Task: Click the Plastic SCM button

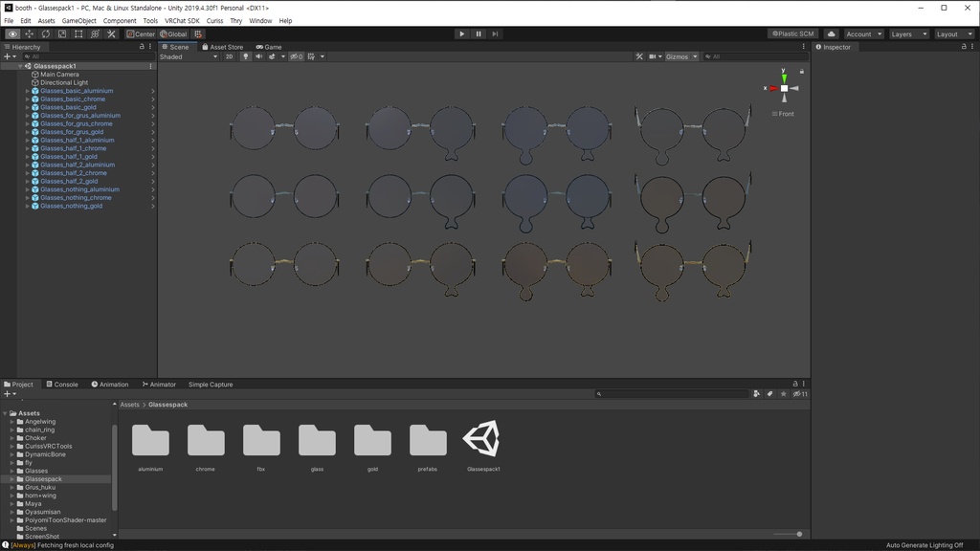Action: click(x=795, y=33)
